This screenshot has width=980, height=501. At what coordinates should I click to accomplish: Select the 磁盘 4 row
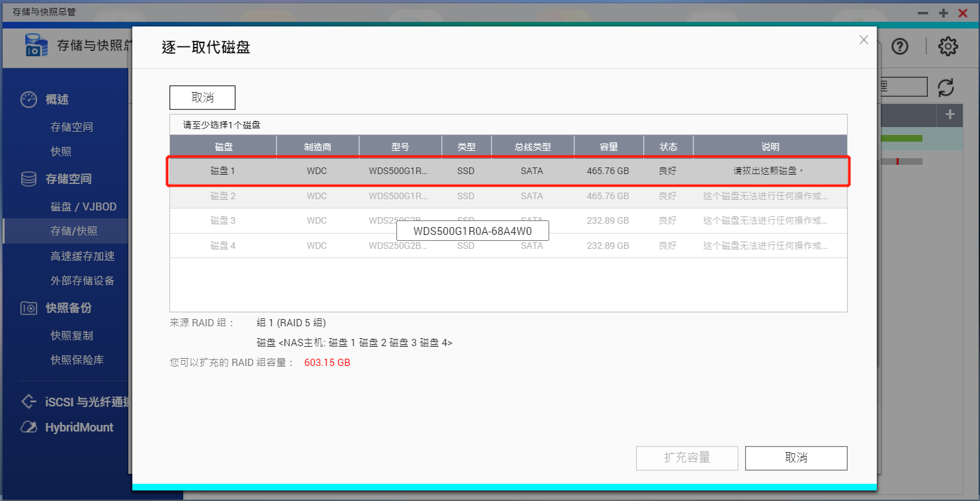[x=508, y=246]
